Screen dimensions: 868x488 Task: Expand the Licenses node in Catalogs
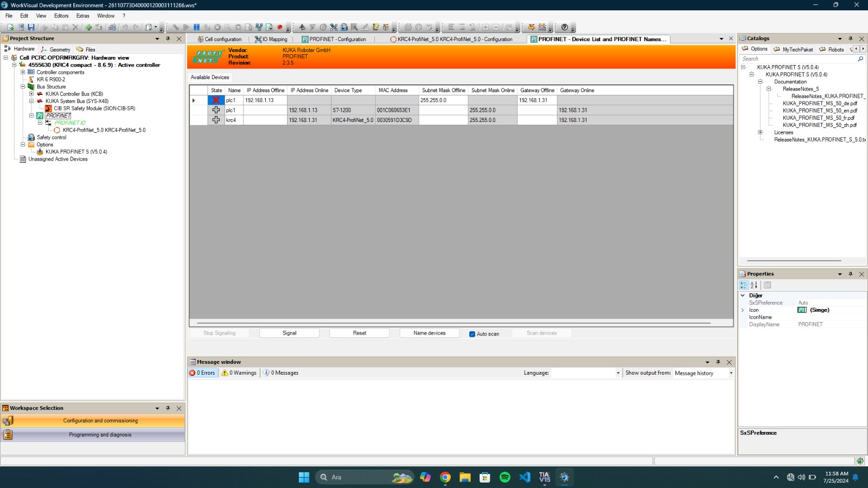760,132
